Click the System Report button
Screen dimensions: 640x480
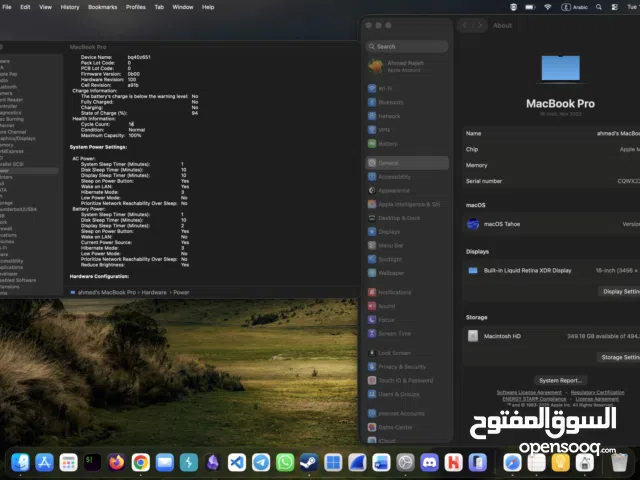(560, 380)
